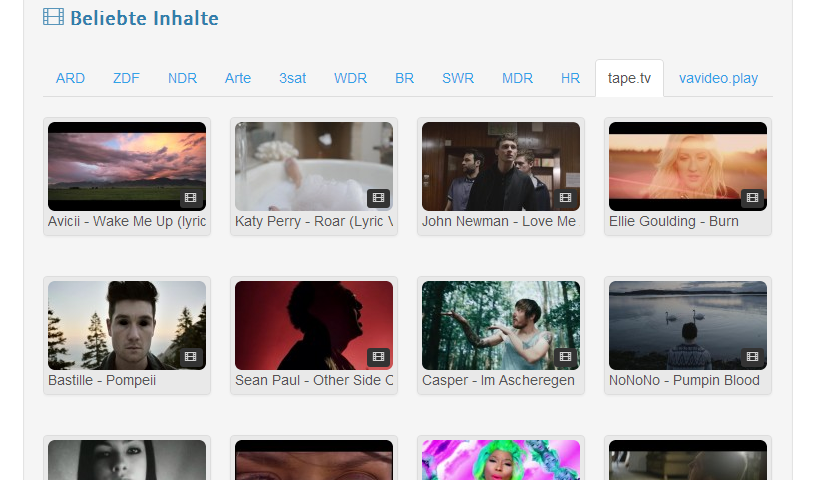The width and height of the screenshot is (817, 480).
Task: Select the SWR channel tab
Action: 458,78
